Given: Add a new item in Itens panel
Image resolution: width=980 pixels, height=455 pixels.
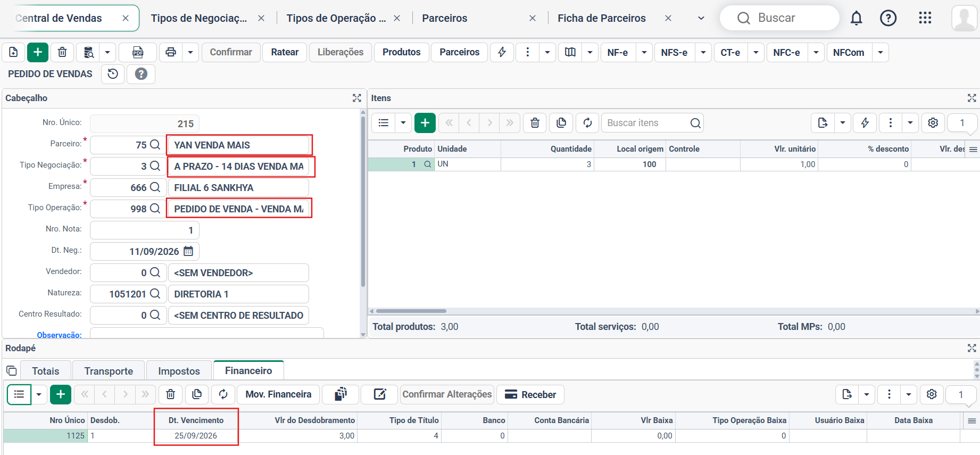Looking at the screenshot, I should tap(425, 123).
